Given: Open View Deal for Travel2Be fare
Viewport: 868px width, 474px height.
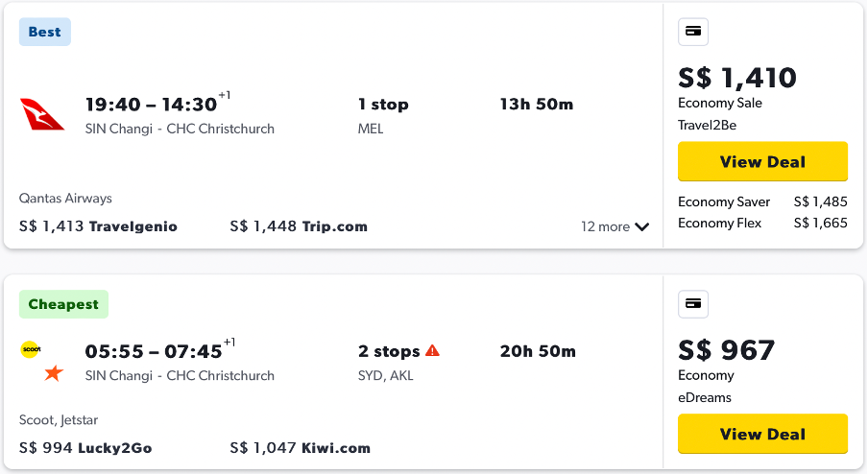Looking at the screenshot, I should click(x=762, y=161).
